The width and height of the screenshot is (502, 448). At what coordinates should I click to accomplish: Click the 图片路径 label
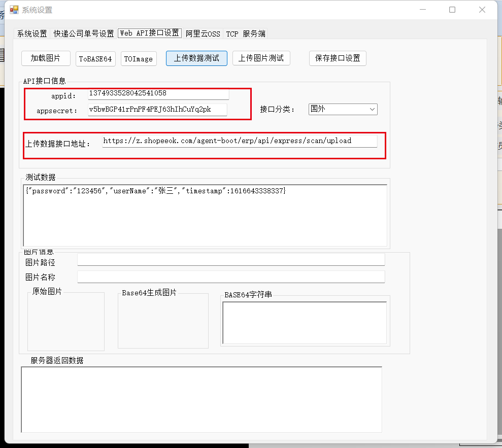point(40,263)
